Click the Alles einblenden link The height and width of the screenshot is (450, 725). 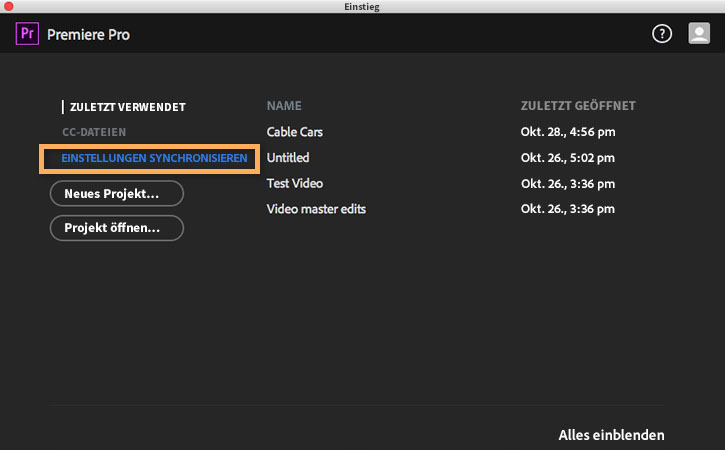pyautogui.click(x=611, y=435)
